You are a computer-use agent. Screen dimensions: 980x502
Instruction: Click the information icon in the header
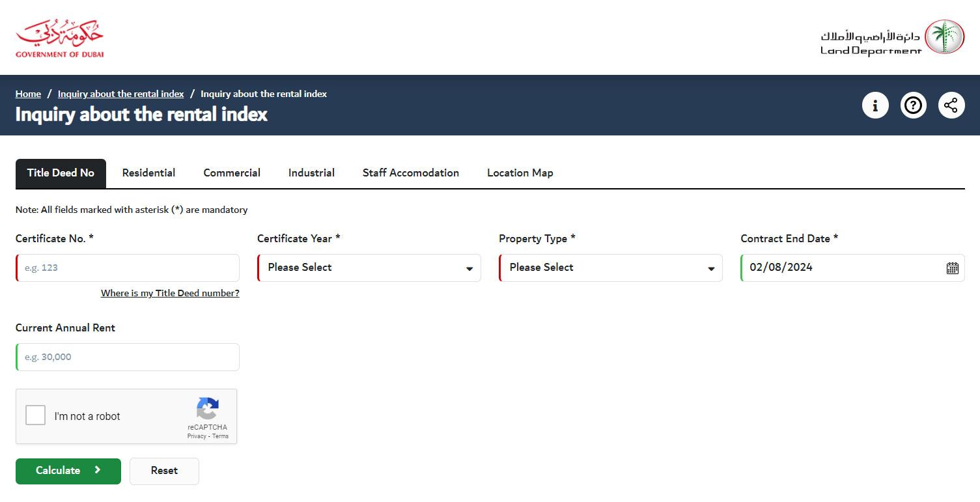(875, 105)
